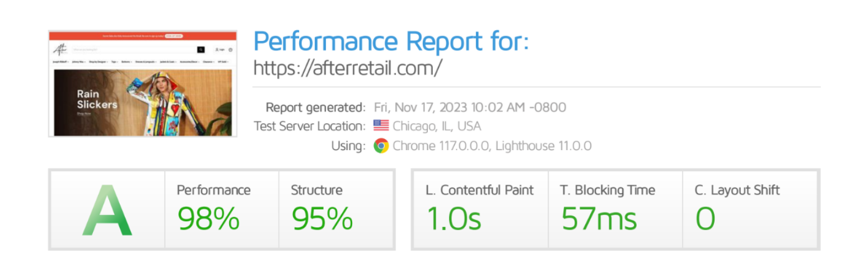The width and height of the screenshot is (868, 280).
Task: Select the large green A grade
Action: (107, 209)
